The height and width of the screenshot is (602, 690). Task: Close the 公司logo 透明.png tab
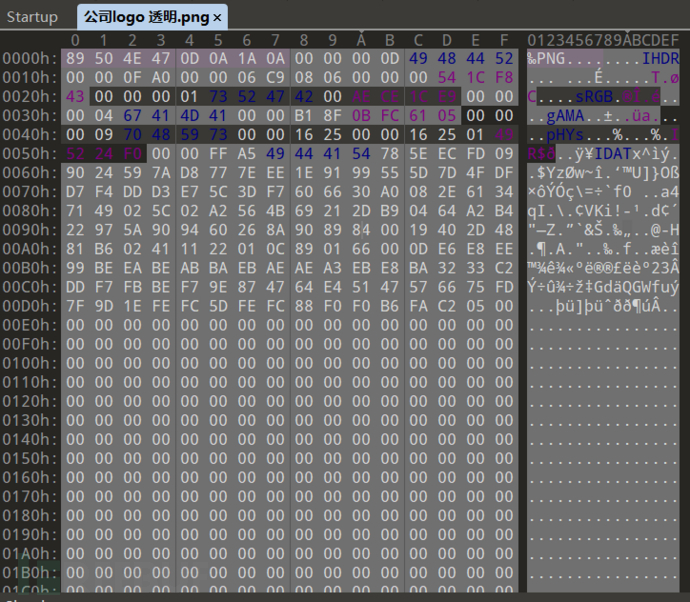pyautogui.click(x=218, y=17)
